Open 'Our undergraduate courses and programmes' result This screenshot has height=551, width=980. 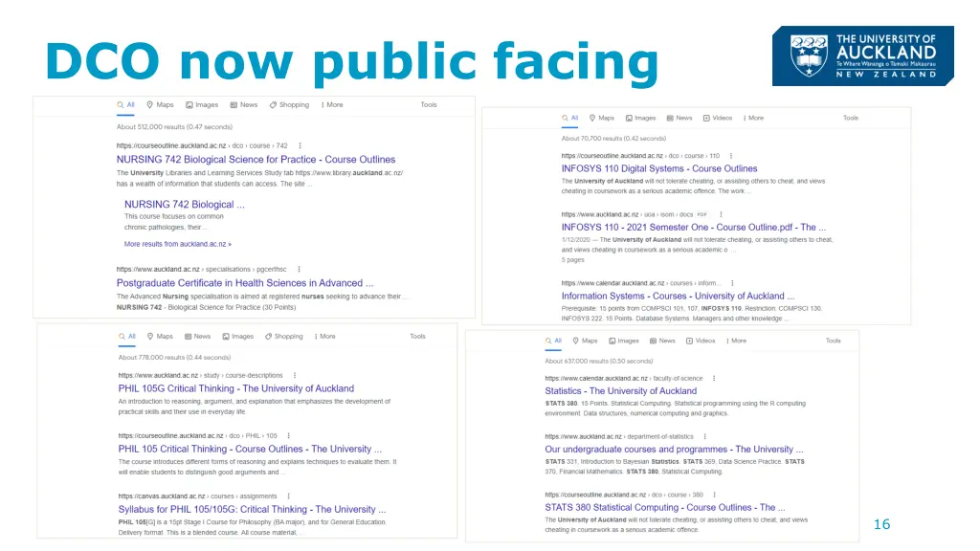pyautogui.click(x=675, y=450)
